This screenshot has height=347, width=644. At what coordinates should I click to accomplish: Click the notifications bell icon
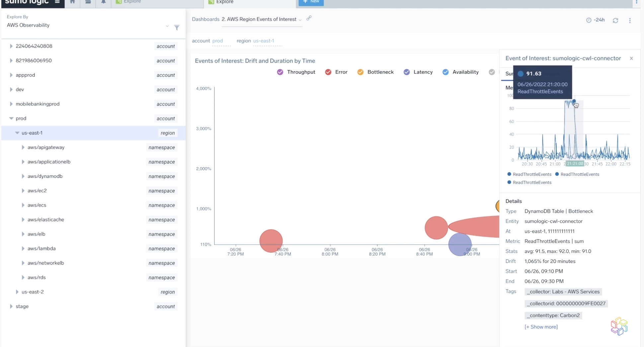[103, 2]
